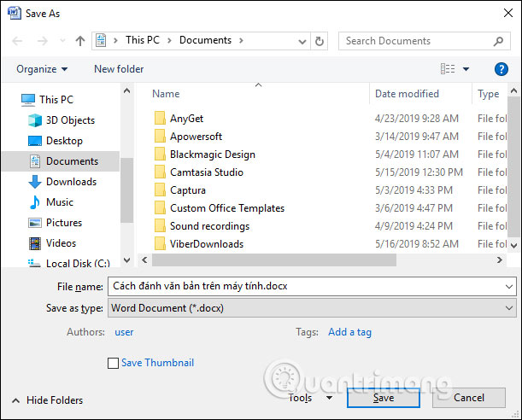Viewport: 522px width, 420px height.
Task: Open Downloads in the navigation pane
Action: tap(71, 182)
